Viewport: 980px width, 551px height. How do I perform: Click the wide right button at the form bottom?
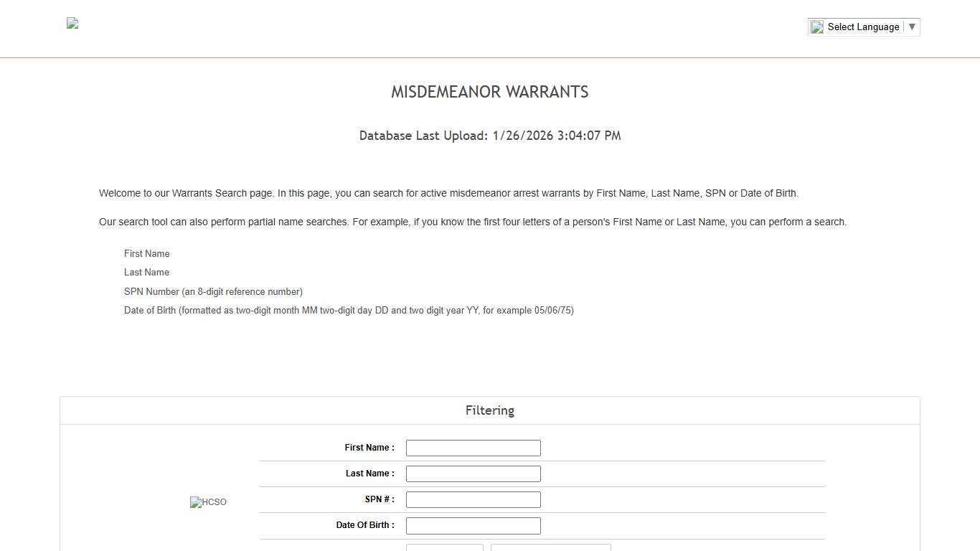(550, 548)
